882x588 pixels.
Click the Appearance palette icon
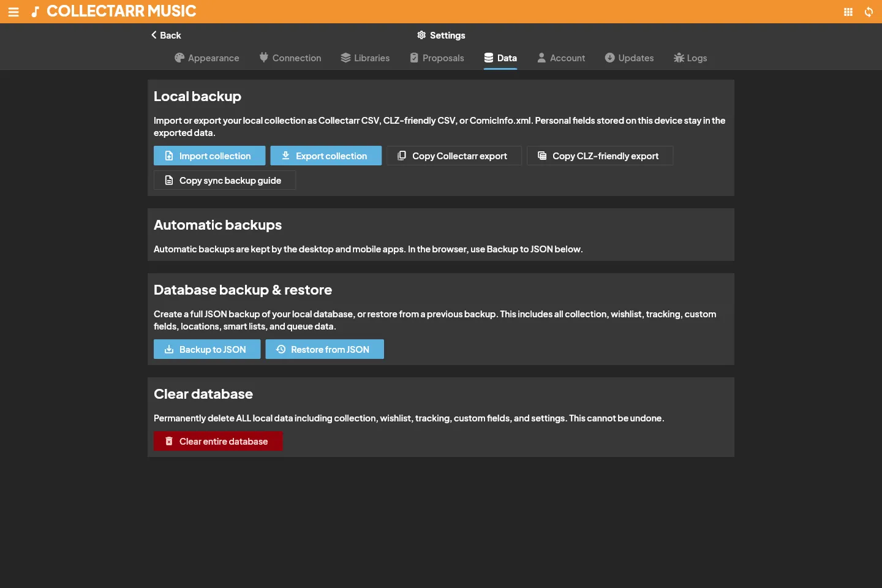179,58
